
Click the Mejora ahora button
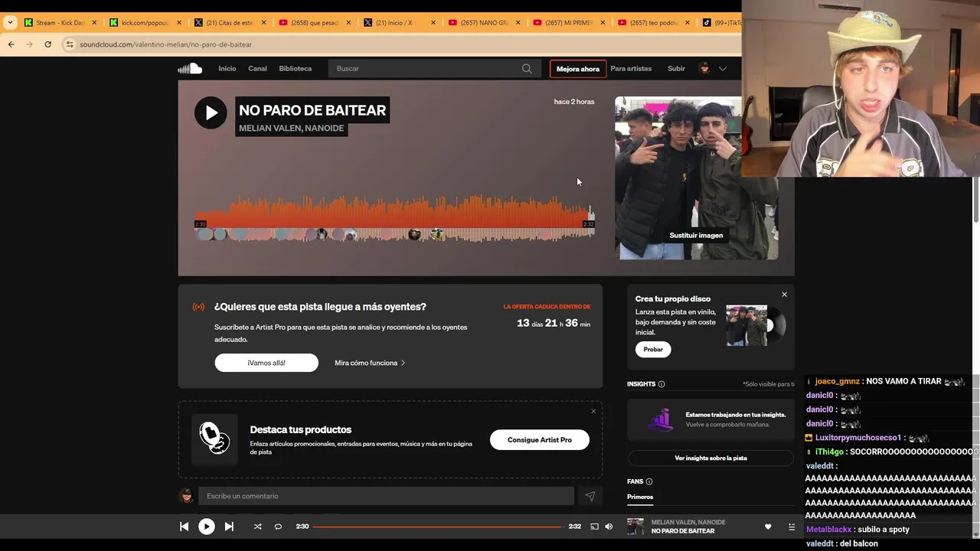(x=578, y=69)
